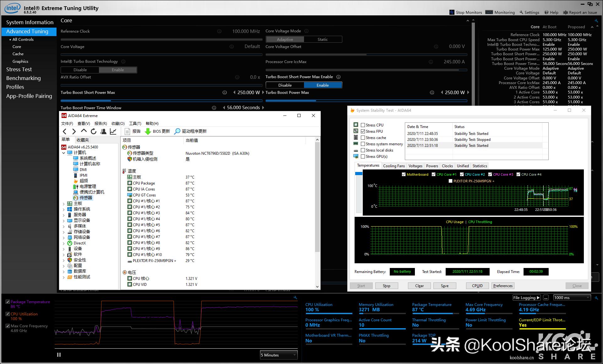603x364 pixels.
Task: Open the 工具(T) menu
Action: pos(135,124)
